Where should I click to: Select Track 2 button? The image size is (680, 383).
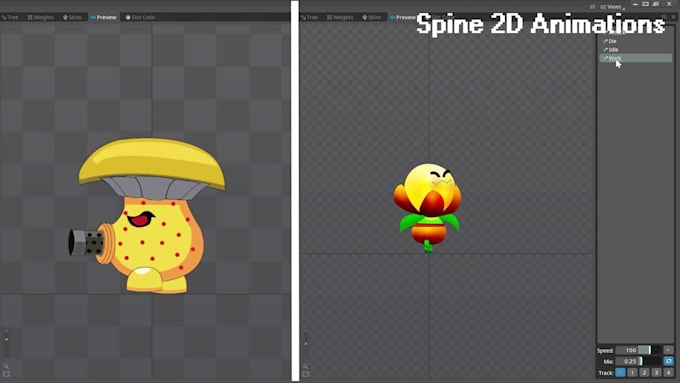point(644,372)
